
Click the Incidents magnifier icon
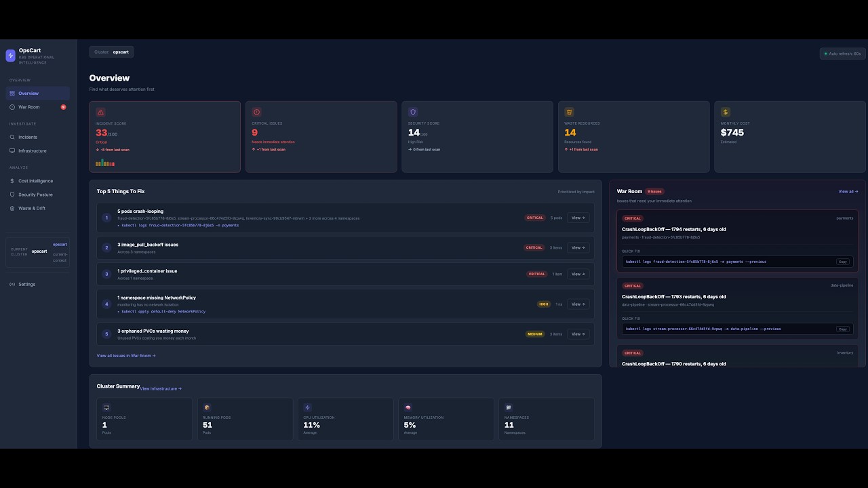point(12,137)
